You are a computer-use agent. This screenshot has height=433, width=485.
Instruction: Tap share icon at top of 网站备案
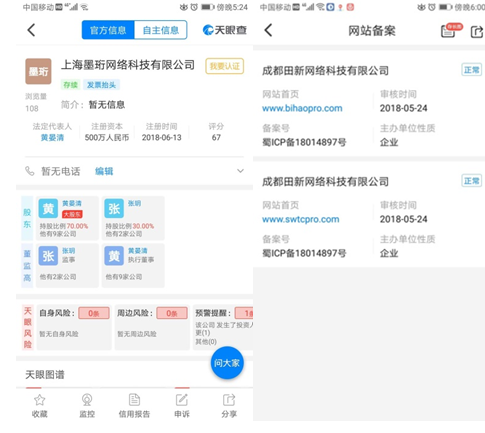pyautogui.click(x=476, y=31)
